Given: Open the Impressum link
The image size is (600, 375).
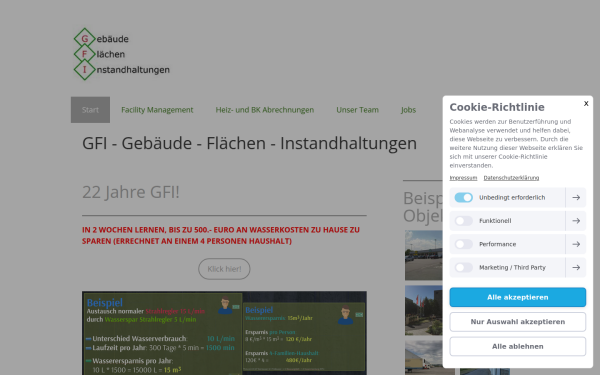Looking at the screenshot, I should tap(463, 178).
